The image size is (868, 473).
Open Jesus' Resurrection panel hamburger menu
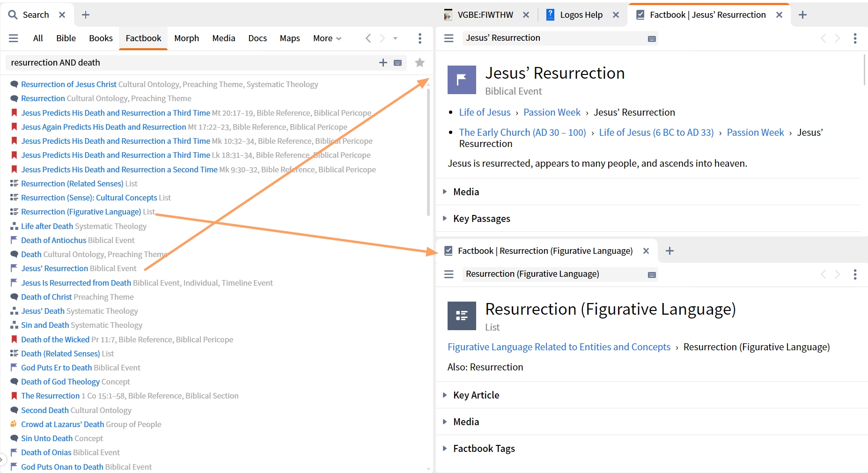pyautogui.click(x=449, y=38)
